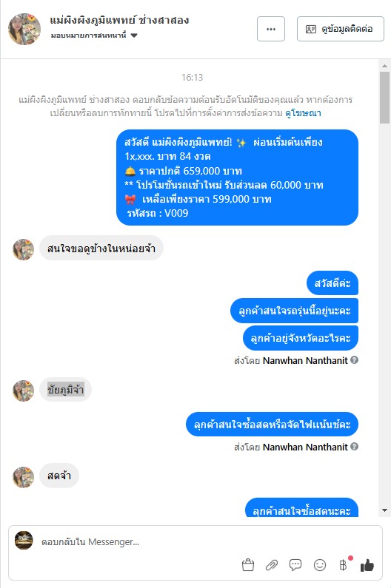This screenshot has width=391, height=588.
Task: Open the customer profile picture in the header
Action: [x=24, y=30]
